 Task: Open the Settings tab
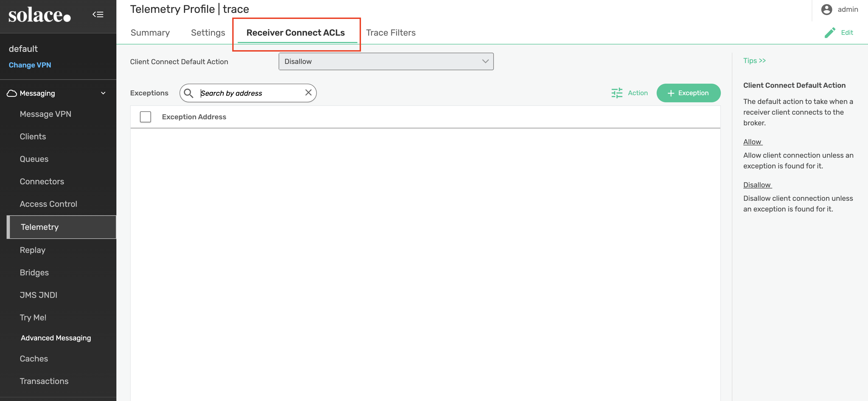click(x=208, y=33)
